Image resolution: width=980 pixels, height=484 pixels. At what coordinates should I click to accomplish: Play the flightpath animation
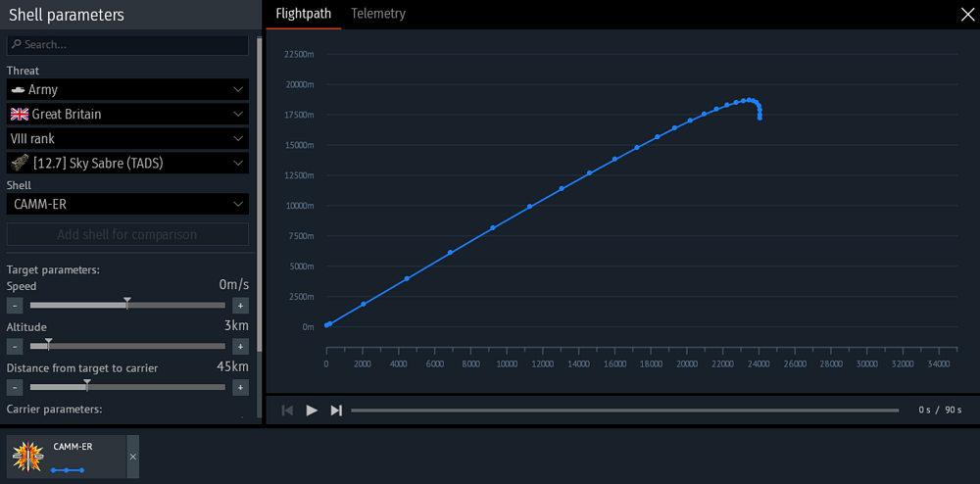click(x=312, y=411)
